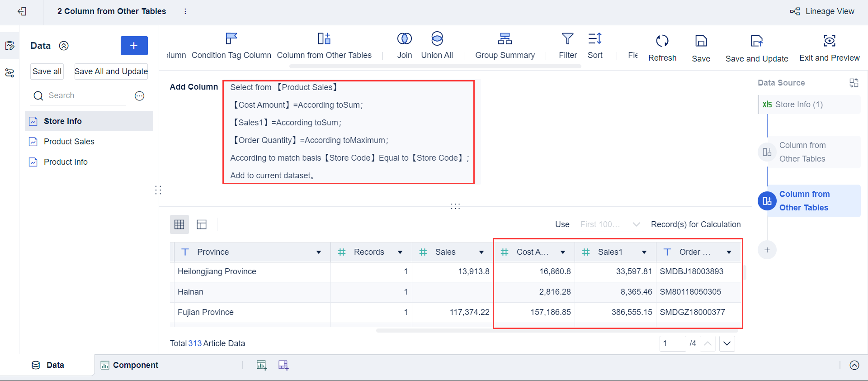868x381 pixels.
Task: Collapse the Data panel with chevron
Action: 64,46
